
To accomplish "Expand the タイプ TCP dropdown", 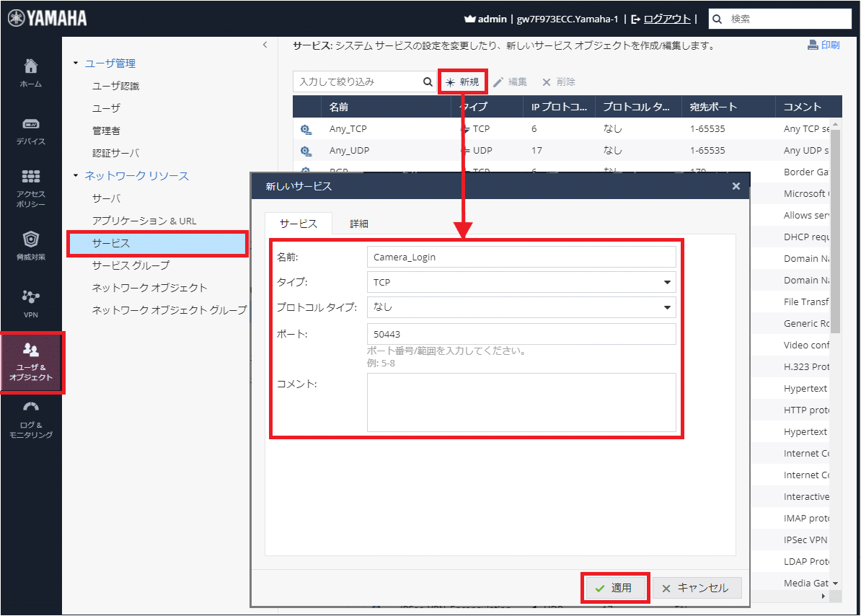I will point(667,283).
